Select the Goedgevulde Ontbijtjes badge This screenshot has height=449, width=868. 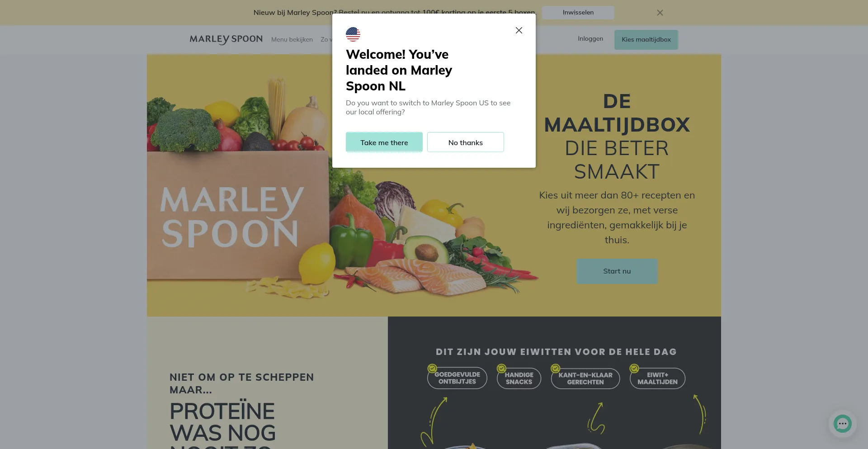457,378
